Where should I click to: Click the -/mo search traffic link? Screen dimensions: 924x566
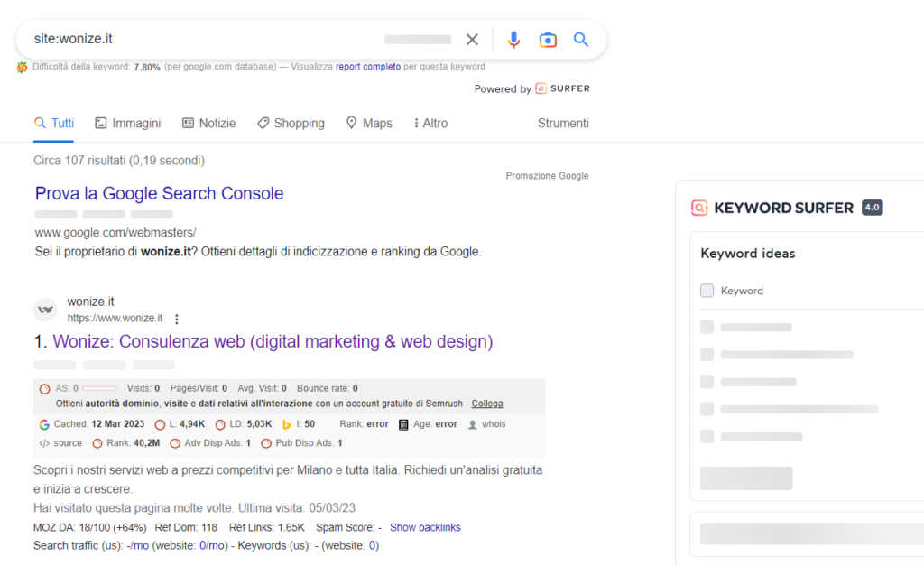point(137,546)
